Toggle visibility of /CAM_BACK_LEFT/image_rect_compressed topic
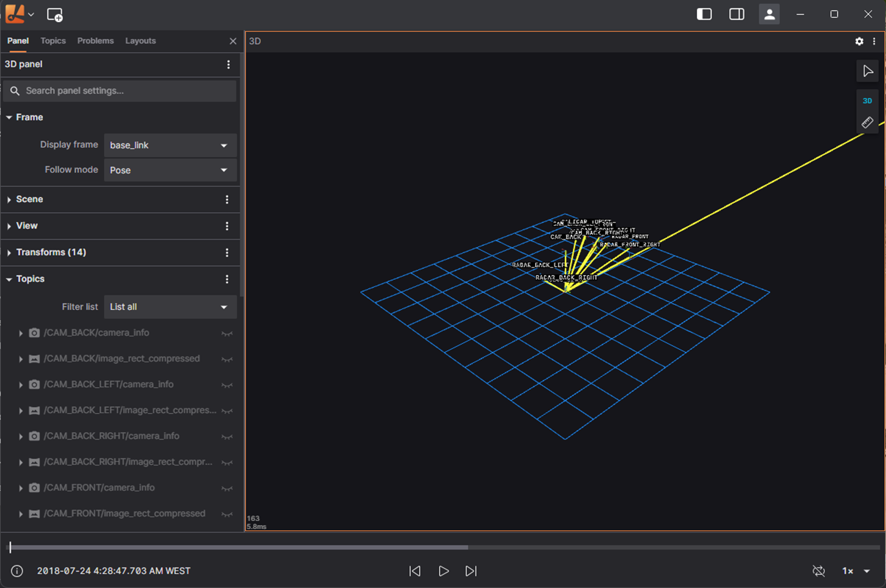This screenshot has width=886, height=588. coord(227,411)
